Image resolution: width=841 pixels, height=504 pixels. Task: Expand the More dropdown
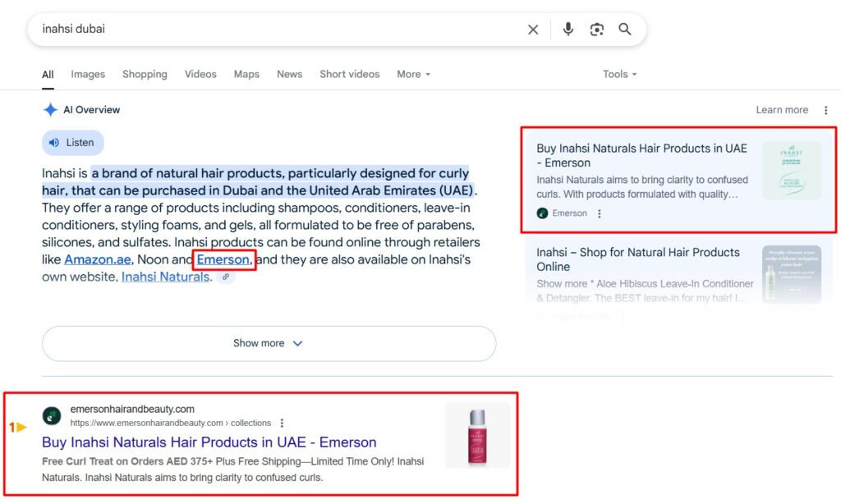click(414, 75)
